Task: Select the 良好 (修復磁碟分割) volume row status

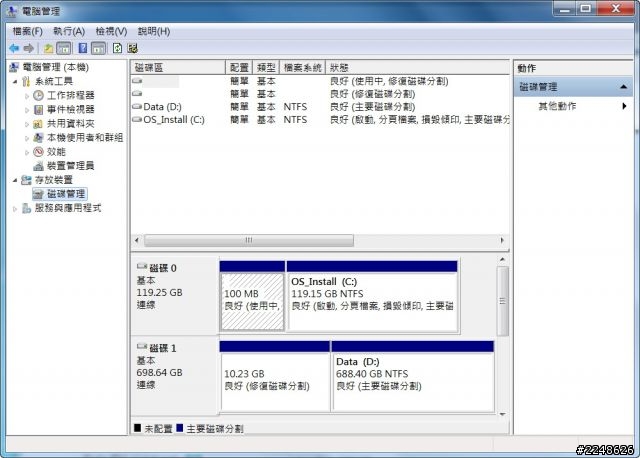Action: 372,94
